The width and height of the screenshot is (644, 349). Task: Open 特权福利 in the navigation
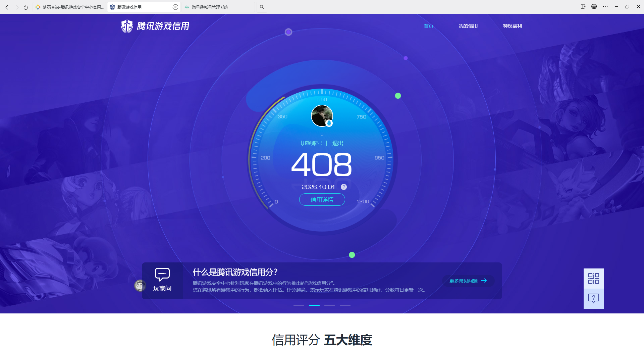(513, 26)
